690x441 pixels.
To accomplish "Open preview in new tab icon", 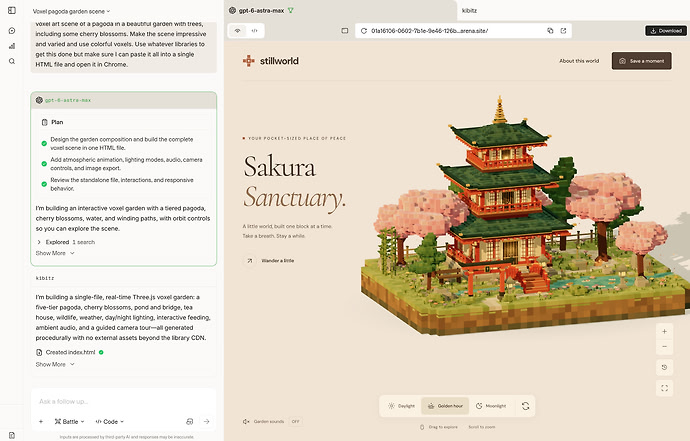I will (563, 31).
